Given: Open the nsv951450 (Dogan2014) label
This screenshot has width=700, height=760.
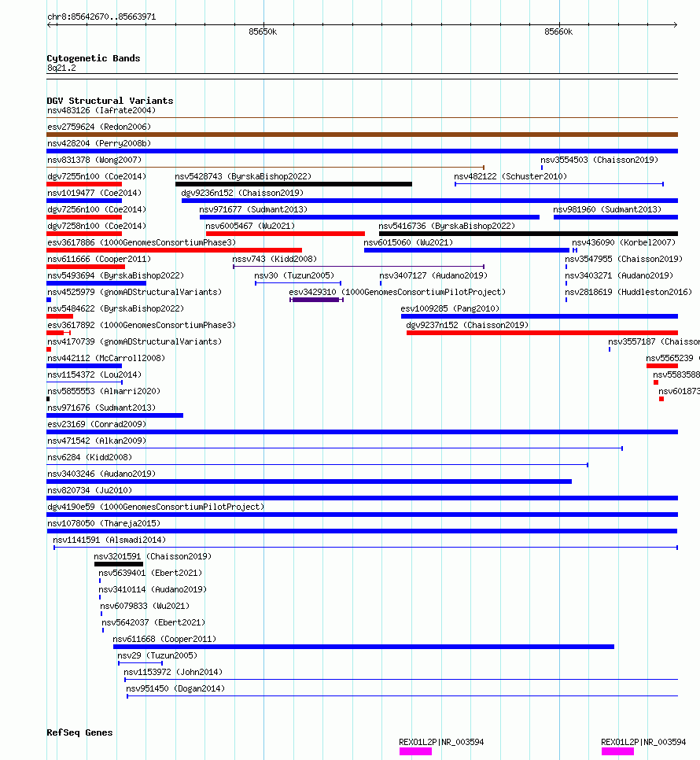Looking at the screenshot, I should click(175, 688).
